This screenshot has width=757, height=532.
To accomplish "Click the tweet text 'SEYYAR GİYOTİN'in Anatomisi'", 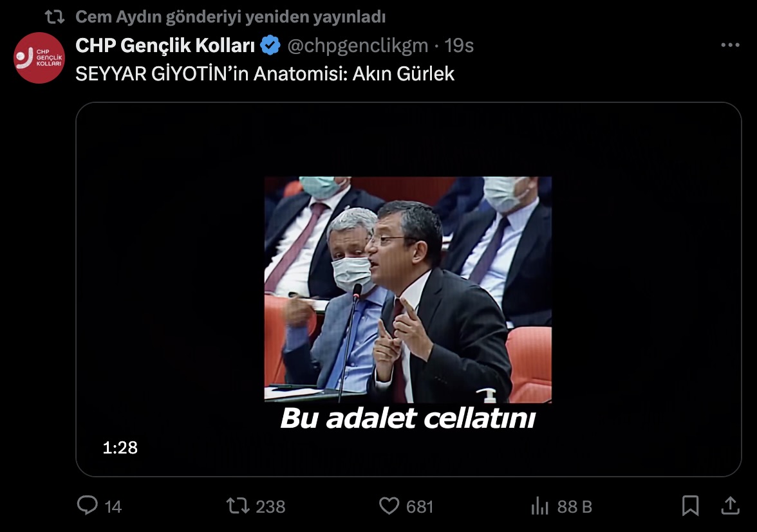I will pyautogui.click(x=210, y=74).
